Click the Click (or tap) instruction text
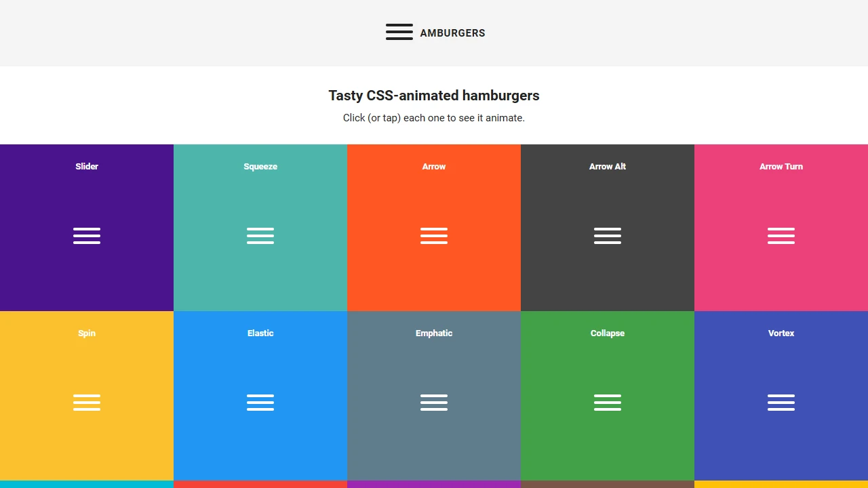 [x=434, y=118]
